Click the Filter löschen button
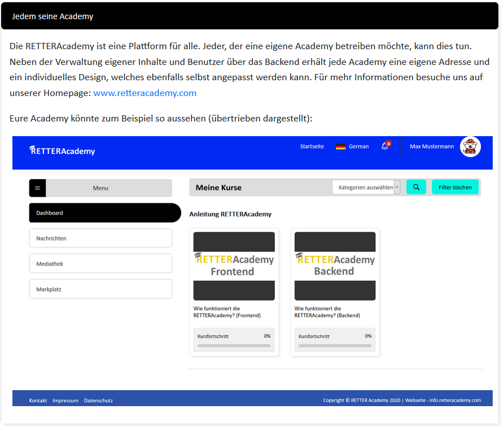The image size is (504, 431). click(455, 187)
